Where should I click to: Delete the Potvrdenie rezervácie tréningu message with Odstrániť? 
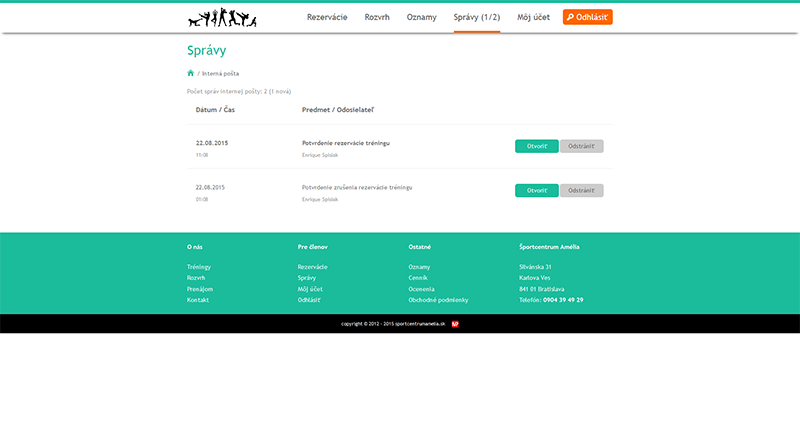click(581, 146)
